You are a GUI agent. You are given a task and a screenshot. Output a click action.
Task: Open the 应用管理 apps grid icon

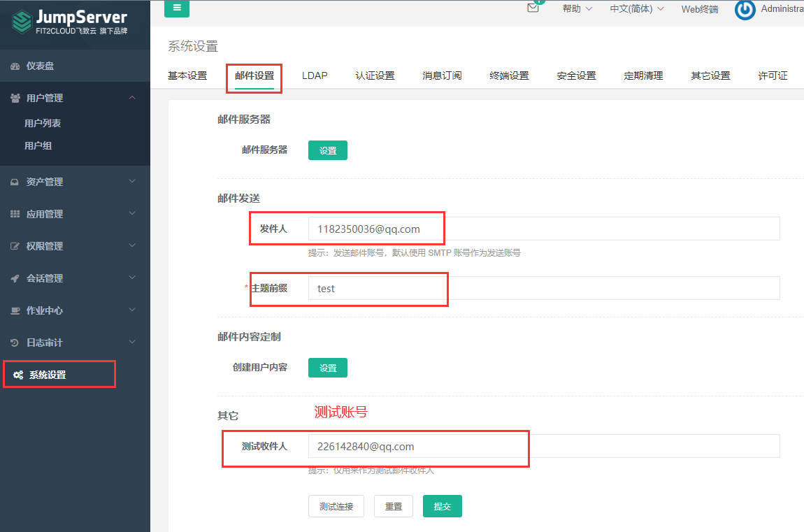16,214
